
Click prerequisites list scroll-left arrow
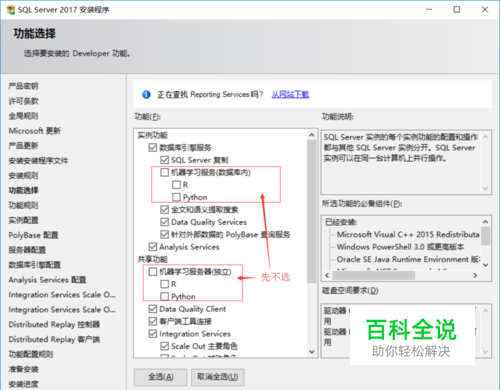[327, 275]
